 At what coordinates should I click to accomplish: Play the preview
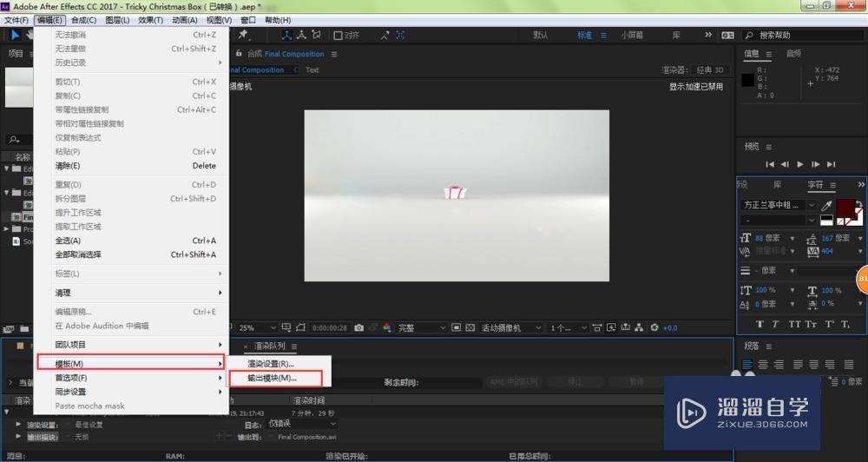(800, 164)
